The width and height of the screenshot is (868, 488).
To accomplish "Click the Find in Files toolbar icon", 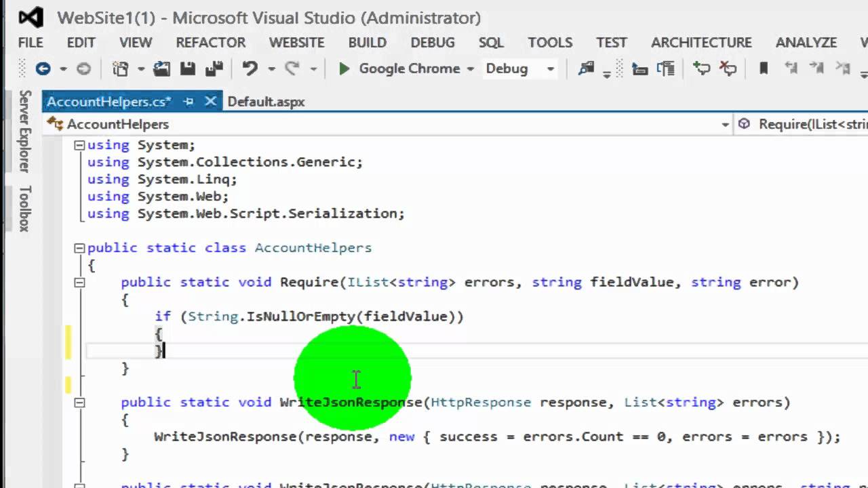I will click(x=586, y=68).
